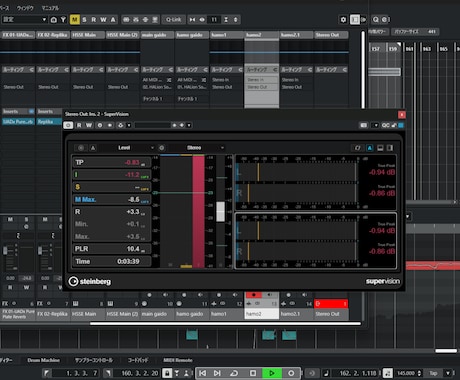Open the SuperVision preset name field
This screenshot has width=460, height=380.
152,125
